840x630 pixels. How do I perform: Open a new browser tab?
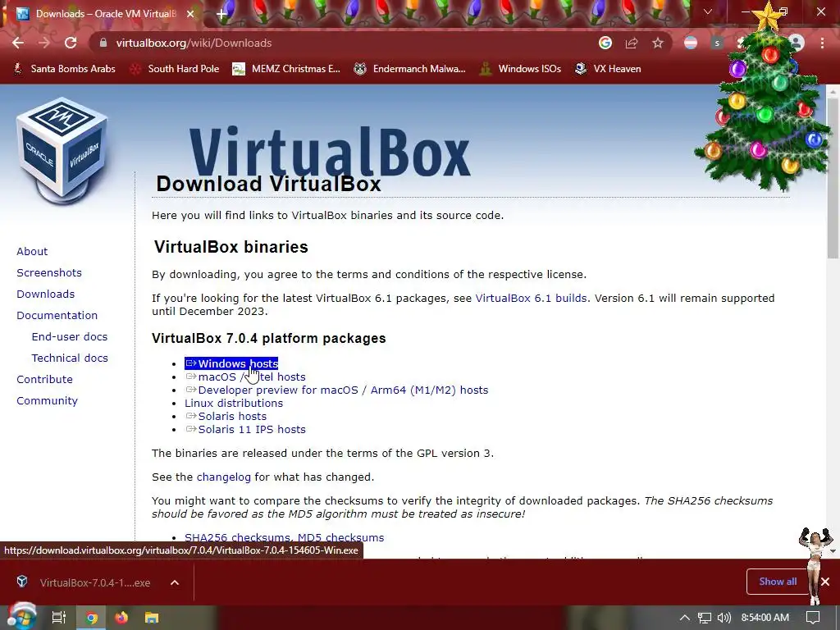[221, 14]
